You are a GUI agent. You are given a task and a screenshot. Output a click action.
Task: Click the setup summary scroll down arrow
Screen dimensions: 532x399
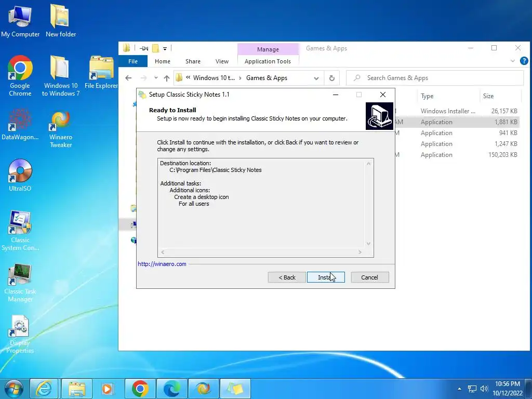(x=368, y=244)
